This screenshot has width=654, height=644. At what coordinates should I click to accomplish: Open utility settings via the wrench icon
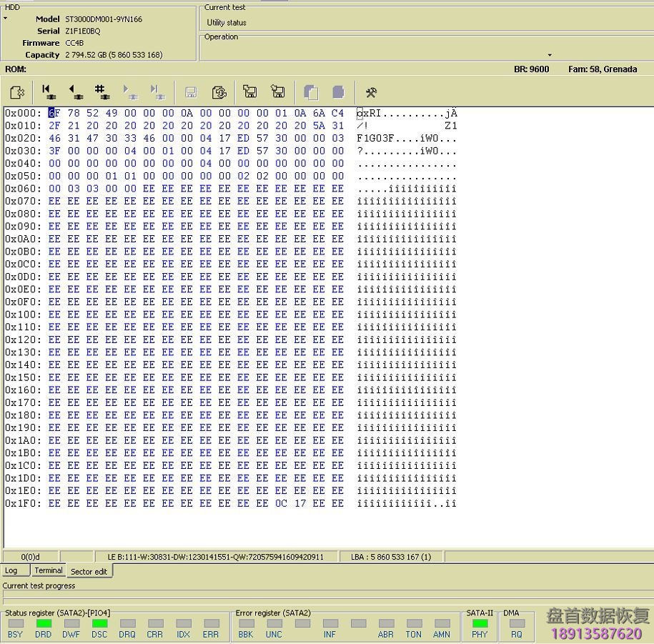pyautogui.click(x=371, y=91)
